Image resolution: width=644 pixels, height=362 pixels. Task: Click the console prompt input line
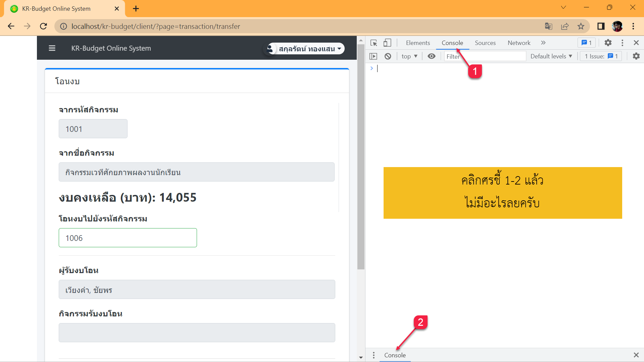[507, 68]
